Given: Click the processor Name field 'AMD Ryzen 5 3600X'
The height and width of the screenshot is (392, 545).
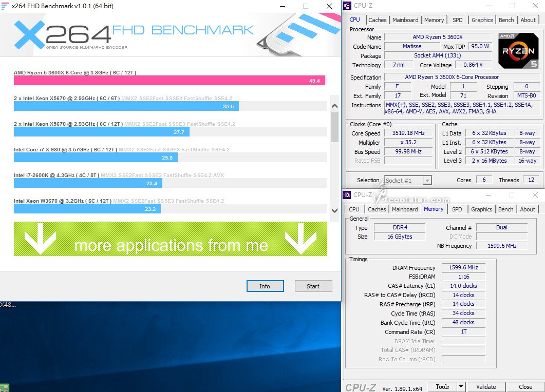Looking at the screenshot, I should point(438,37).
